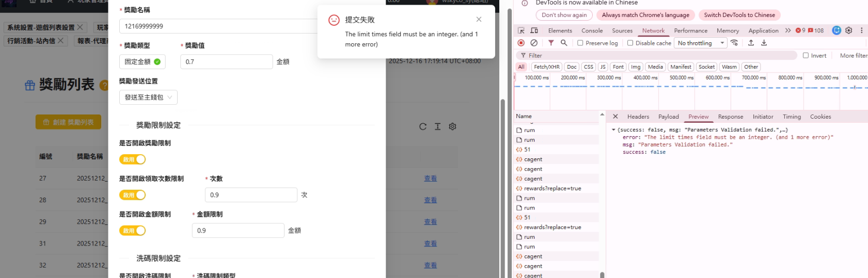Click the import HAR upload icon
The width and height of the screenshot is (868, 278).
751,43
